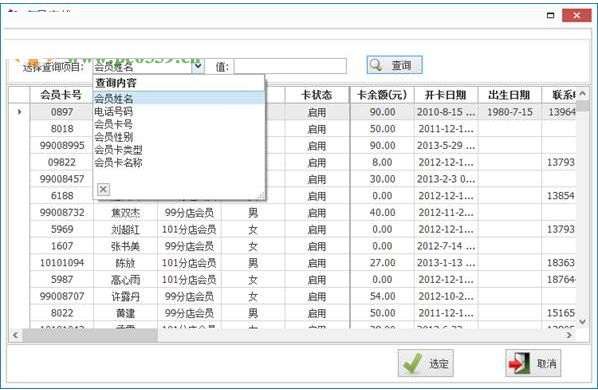Viewport: 598px width, 390px height.
Task: Select card number cell 0897
Action: [61, 112]
